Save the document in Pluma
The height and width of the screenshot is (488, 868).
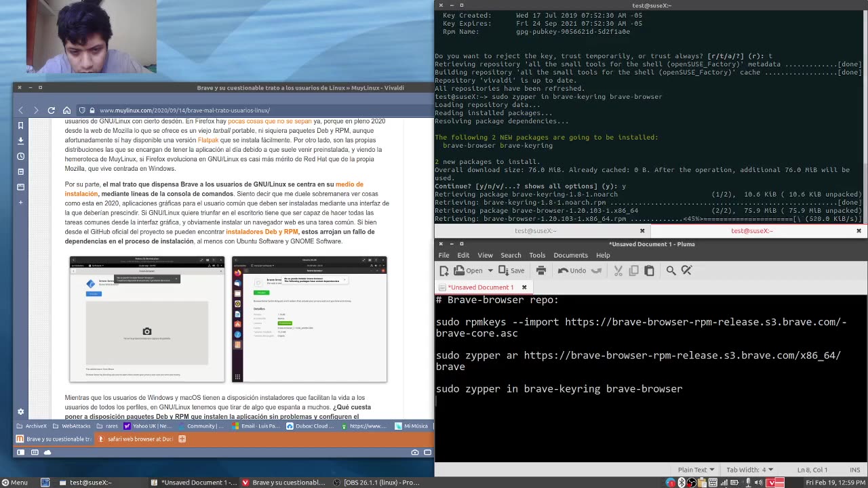[x=511, y=270]
